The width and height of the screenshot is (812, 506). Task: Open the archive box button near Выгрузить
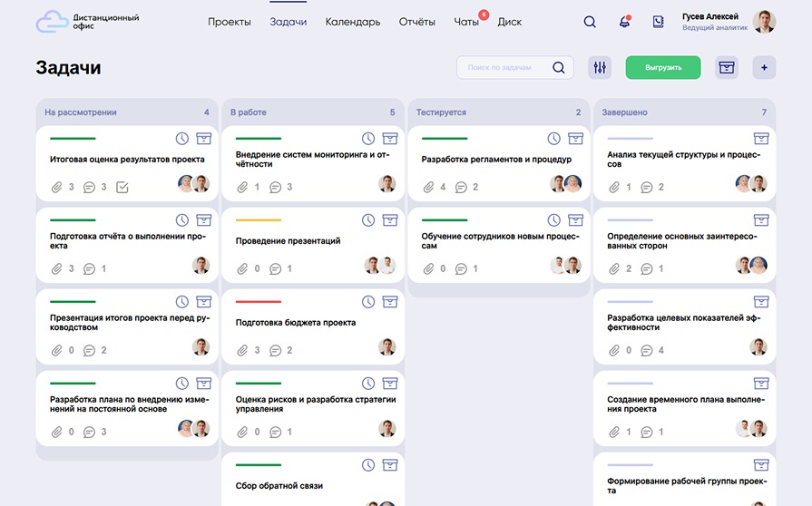pyautogui.click(x=726, y=67)
